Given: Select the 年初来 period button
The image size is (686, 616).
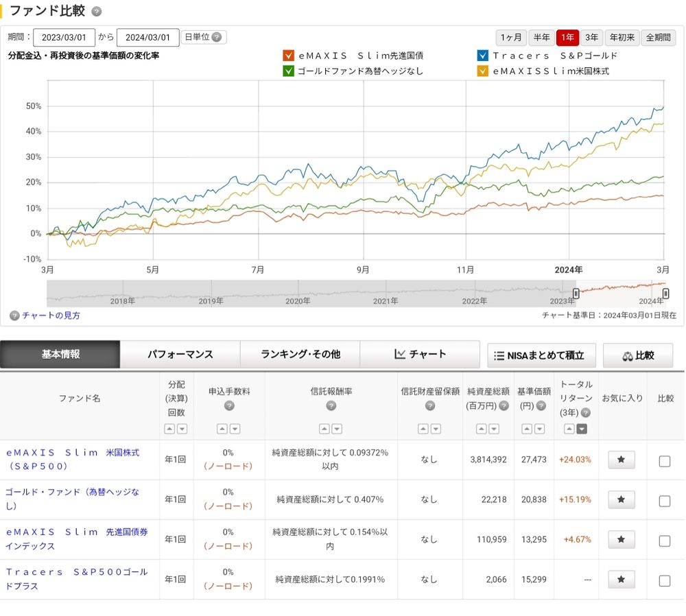Looking at the screenshot, I should 623,38.
